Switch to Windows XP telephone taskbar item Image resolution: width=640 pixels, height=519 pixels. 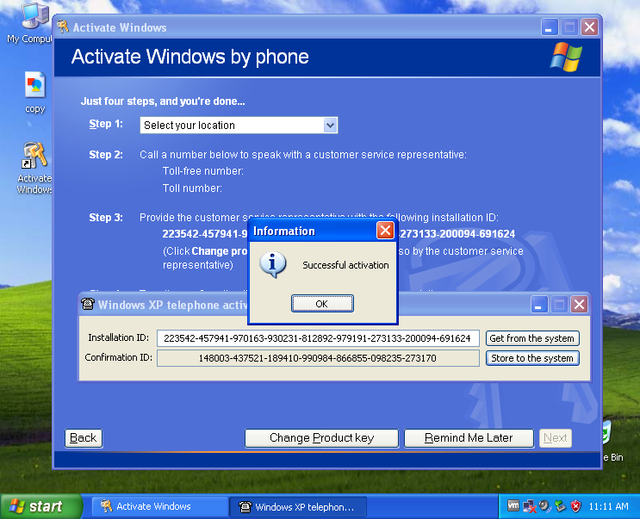coord(298,507)
